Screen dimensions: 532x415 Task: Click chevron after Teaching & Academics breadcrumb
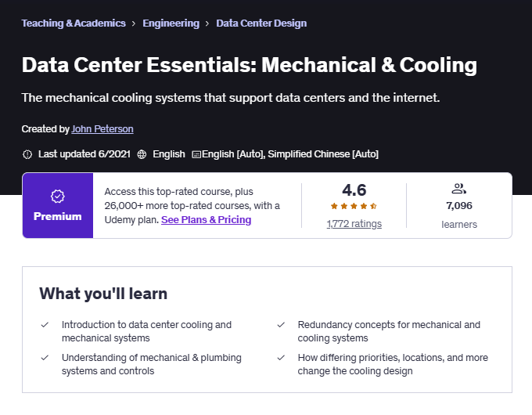(x=134, y=23)
